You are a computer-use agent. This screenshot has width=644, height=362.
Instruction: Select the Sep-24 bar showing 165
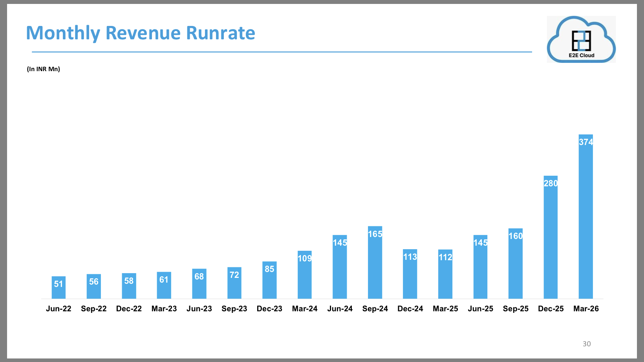(375, 262)
